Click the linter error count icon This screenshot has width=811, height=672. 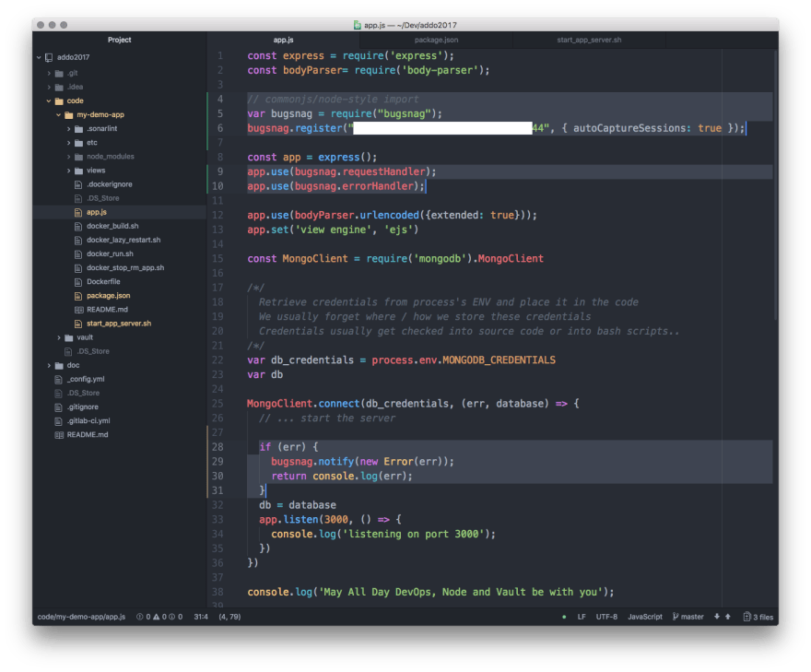(140, 617)
